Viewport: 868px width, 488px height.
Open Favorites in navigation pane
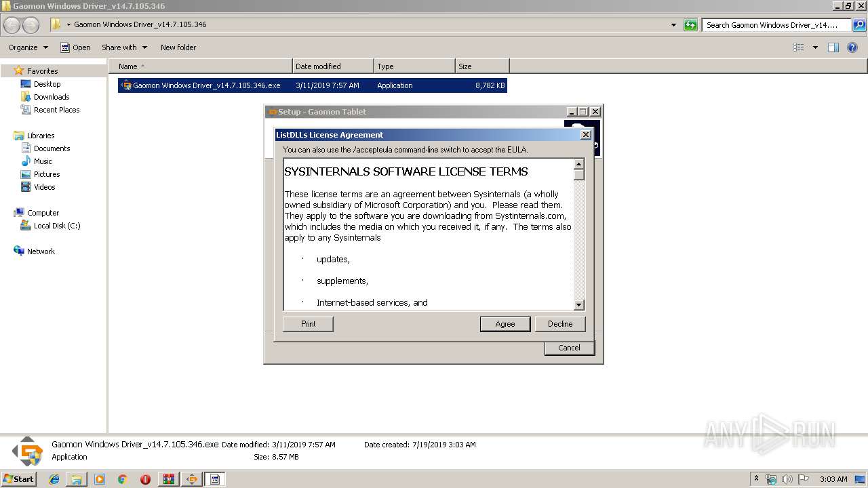pyautogui.click(x=42, y=71)
